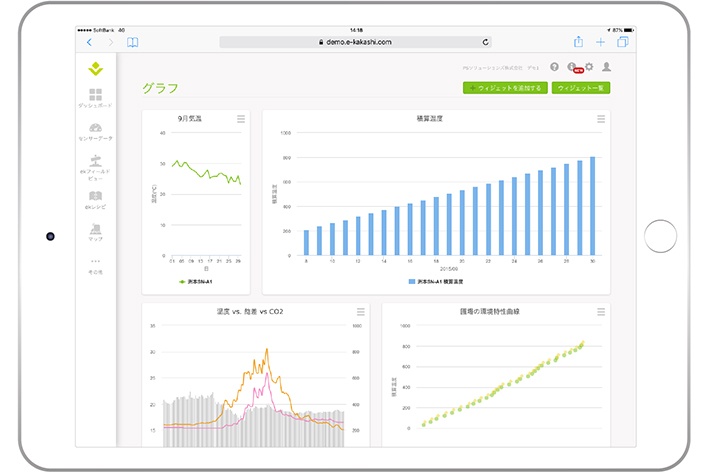This screenshot has height=473, width=710.
Task: Show all Safari tabs icon
Action: coord(623,42)
